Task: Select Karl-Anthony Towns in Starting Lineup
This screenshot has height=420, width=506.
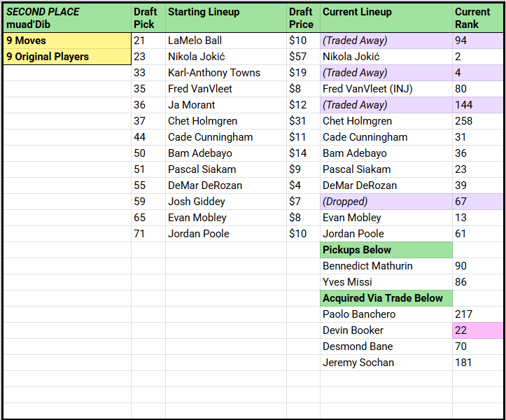Action: pos(225,73)
